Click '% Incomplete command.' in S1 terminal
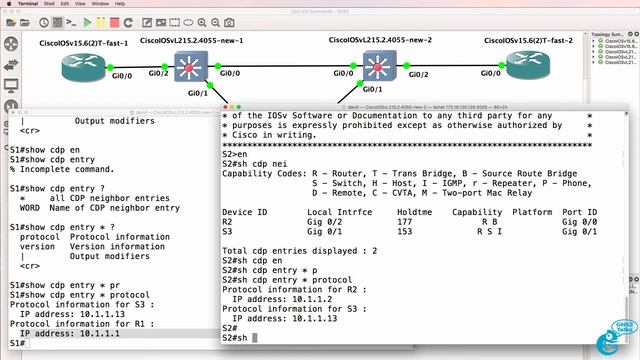This screenshot has width=640, height=360. (62, 169)
